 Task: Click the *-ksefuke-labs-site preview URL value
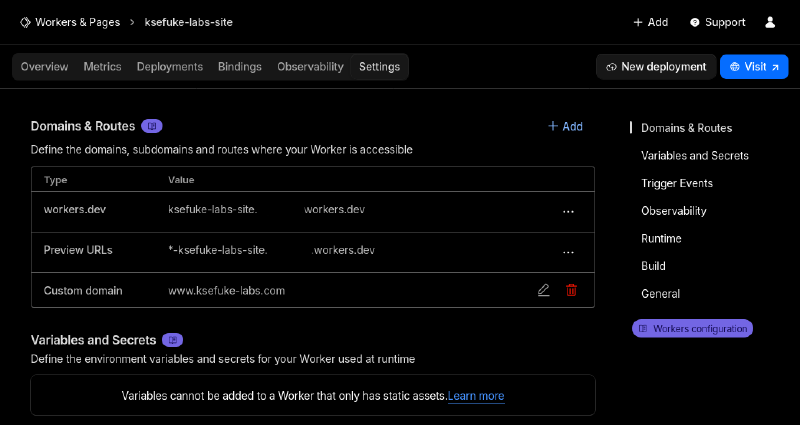(x=271, y=250)
